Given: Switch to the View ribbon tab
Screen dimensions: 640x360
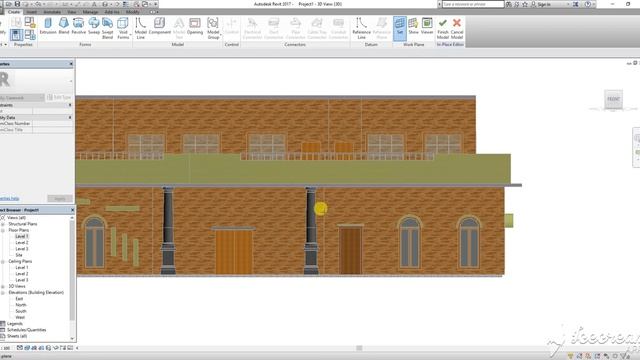Looking at the screenshot, I should tap(72, 12).
